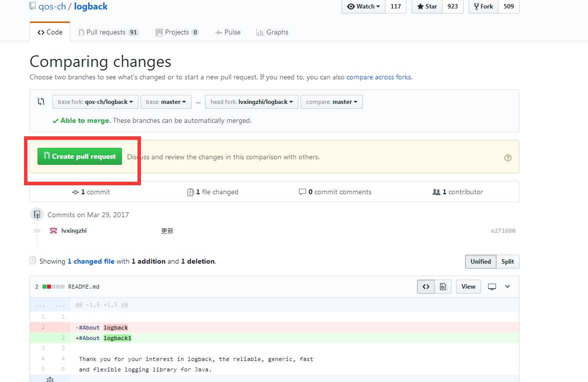The height and width of the screenshot is (382, 588).
Task: Click the hunk header @@ -1,5 +1,5 @@
Action: click(101, 305)
